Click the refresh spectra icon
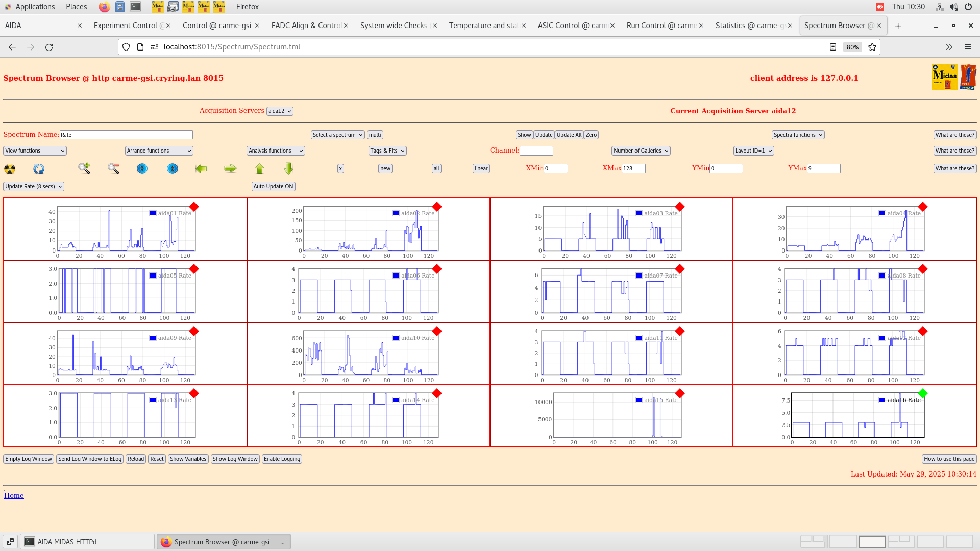The height and width of the screenshot is (551, 980). pos(38,168)
